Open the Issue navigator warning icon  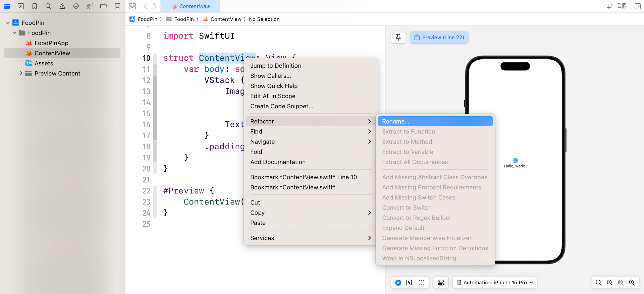[x=62, y=6]
